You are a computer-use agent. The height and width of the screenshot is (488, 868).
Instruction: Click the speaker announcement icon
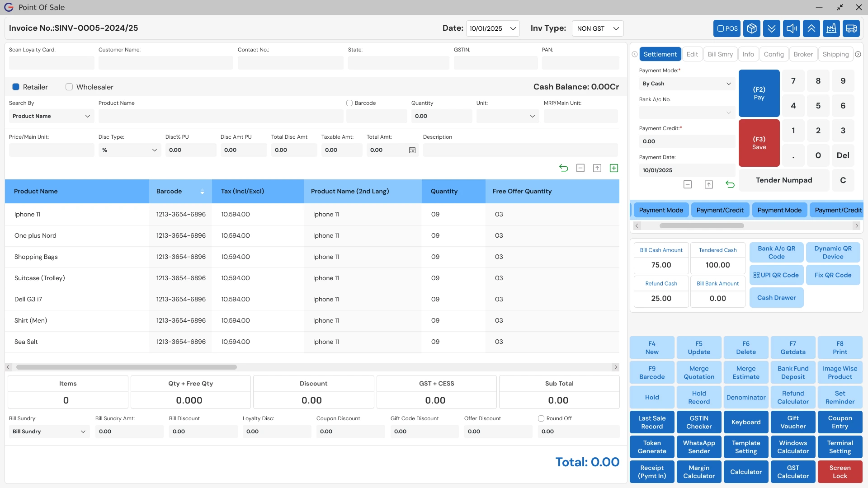pyautogui.click(x=791, y=28)
